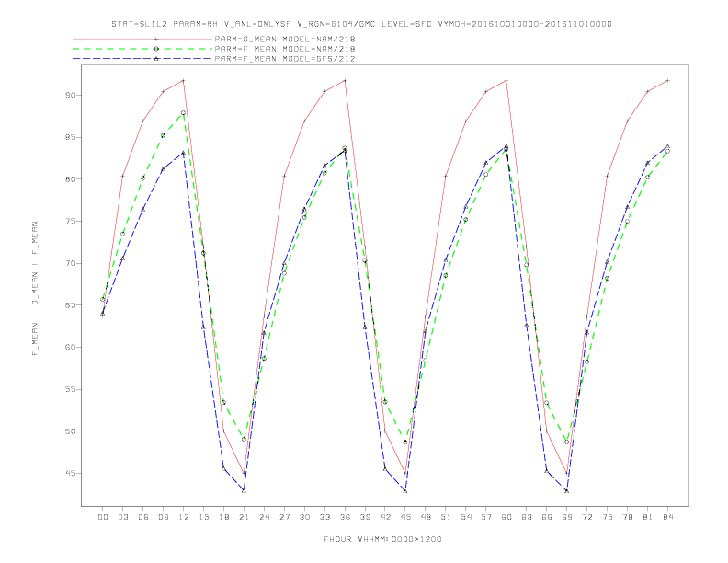This screenshot has height=563, width=728.
Task: Click the x-axis title FHOUR VHHMM:0000>1200
Action: (x=382, y=539)
